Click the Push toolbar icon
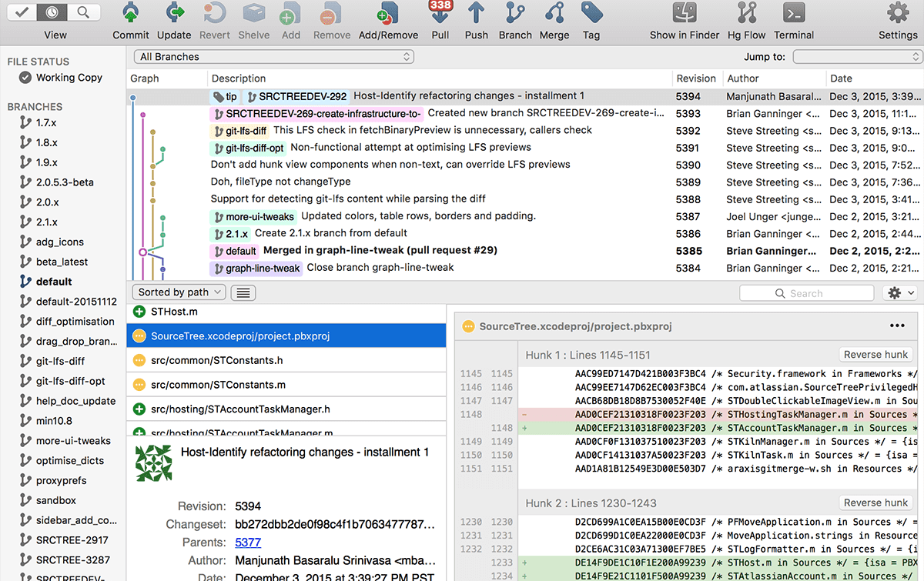This screenshot has height=581, width=924. point(477,13)
